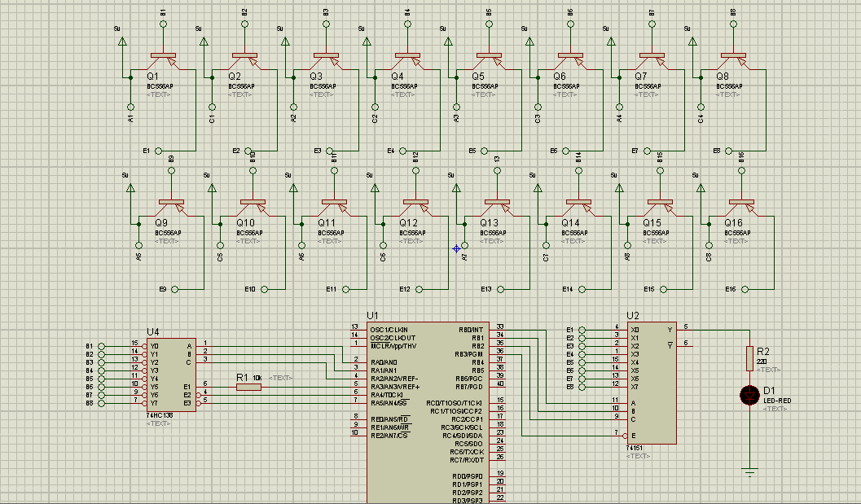The image size is (861, 504).
Task: Click the E9 terminal under Q9
Action: pos(175,289)
